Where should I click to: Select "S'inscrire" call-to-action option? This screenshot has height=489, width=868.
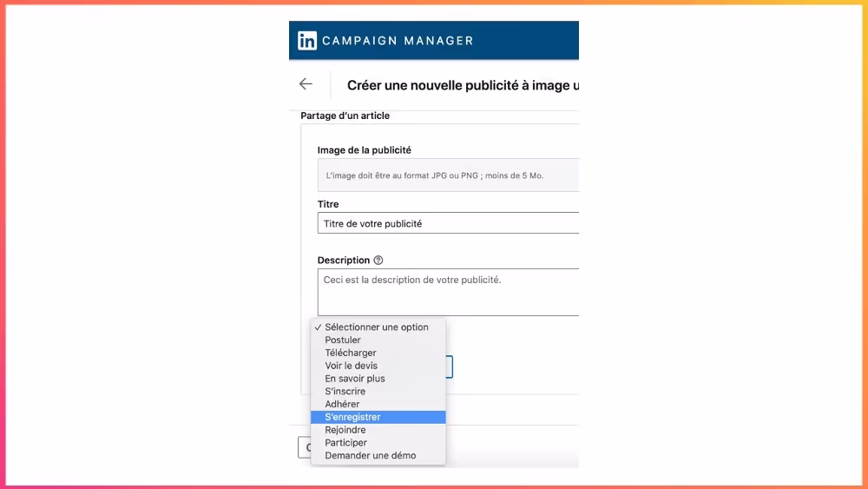[x=378, y=391]
